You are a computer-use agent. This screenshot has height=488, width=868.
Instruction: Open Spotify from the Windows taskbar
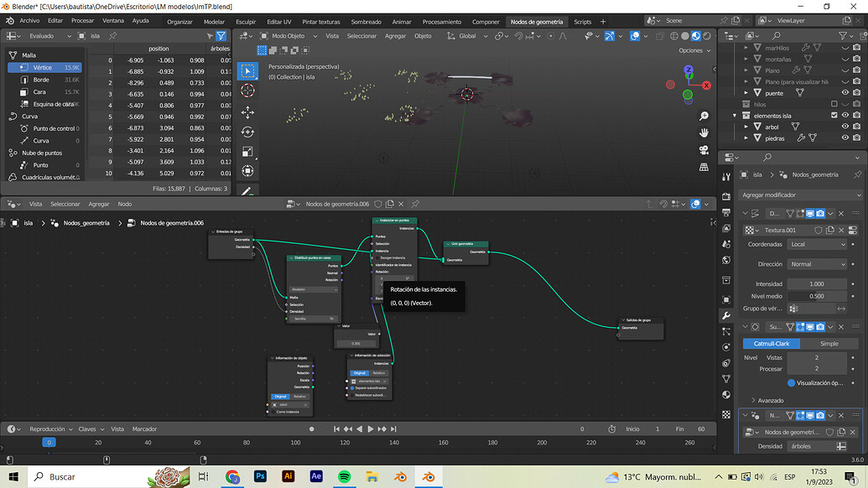345,476
